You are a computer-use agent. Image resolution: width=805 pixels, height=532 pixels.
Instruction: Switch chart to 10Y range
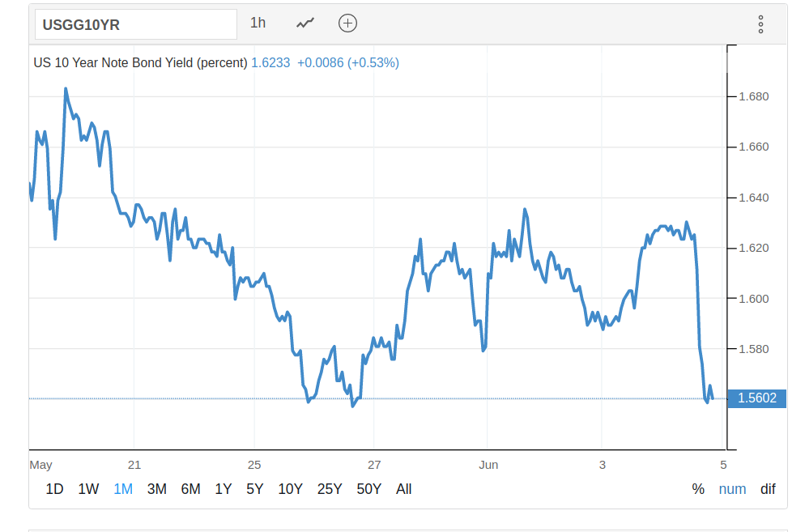(290, 489)
